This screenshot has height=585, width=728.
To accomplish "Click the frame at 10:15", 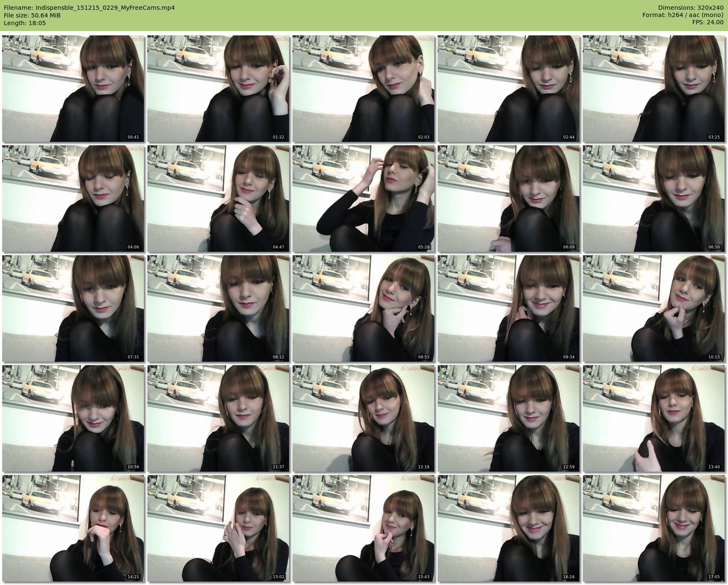I will tap(653, 308).
